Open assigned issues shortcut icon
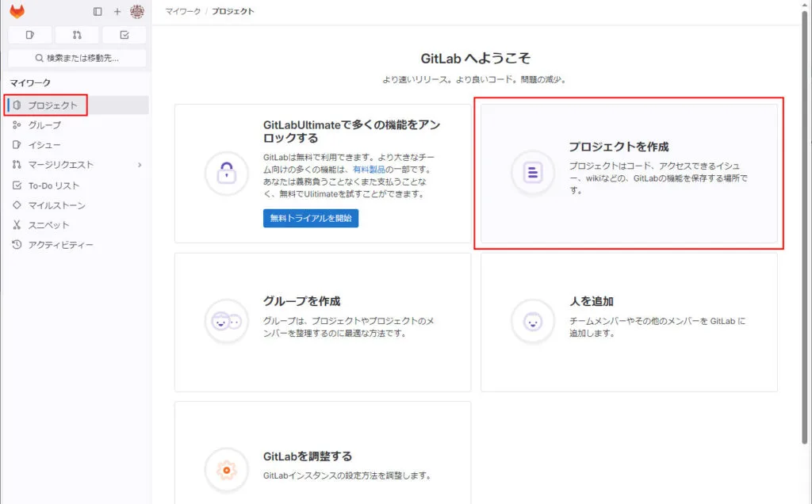Viewport: 812px width, 504px height. pyautogui.click(x=30, y=35)
